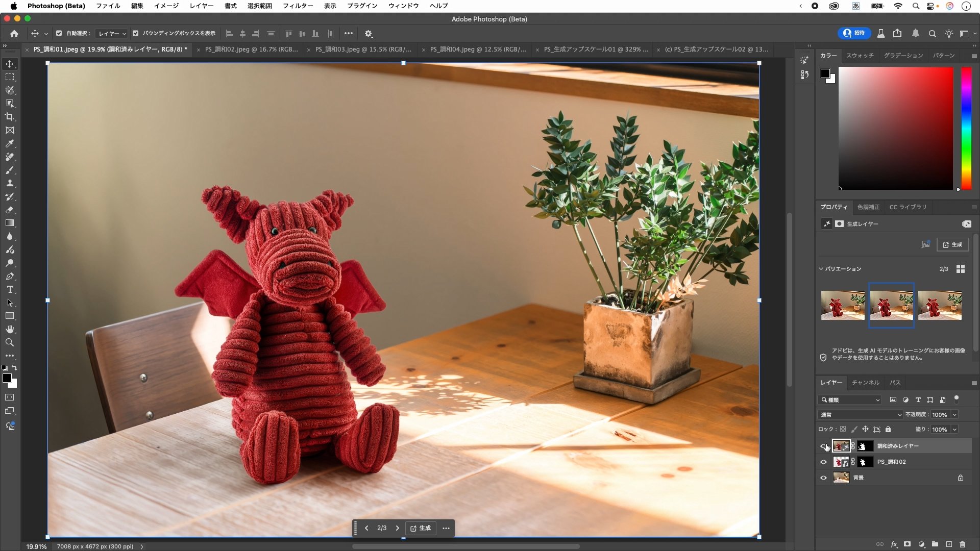
Task: Select the Zoom tool
Action: click(x=10, y=343)
